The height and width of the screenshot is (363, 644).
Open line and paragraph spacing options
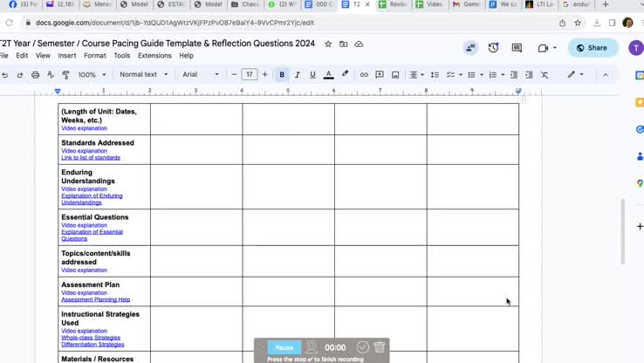(x=435, y=75)
